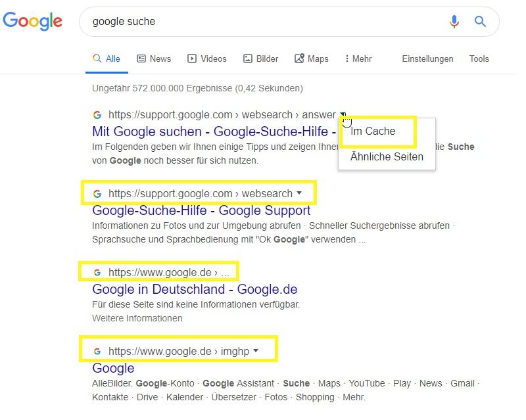This screenshot has width=526, height=420.
Task: Open the News results tab
Action: pos(154,58)
